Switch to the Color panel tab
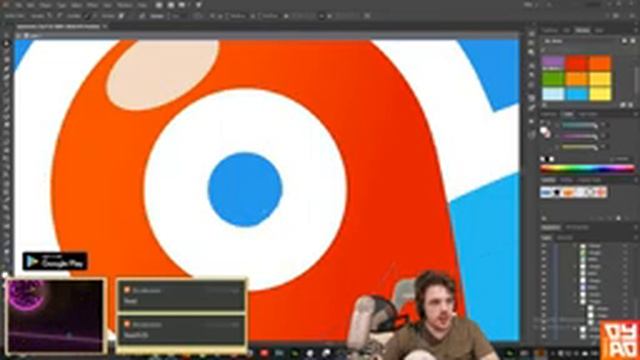This screenshot has width=640, height=360. 567,114
